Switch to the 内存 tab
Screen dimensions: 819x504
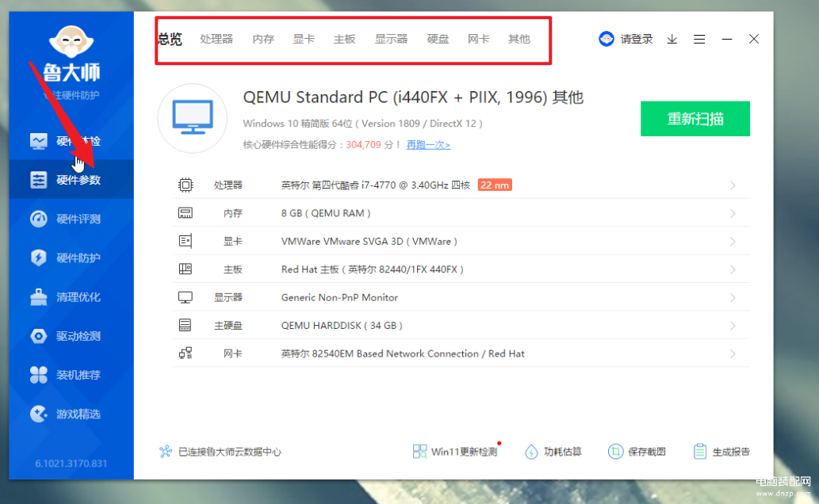tap(263, 39)
